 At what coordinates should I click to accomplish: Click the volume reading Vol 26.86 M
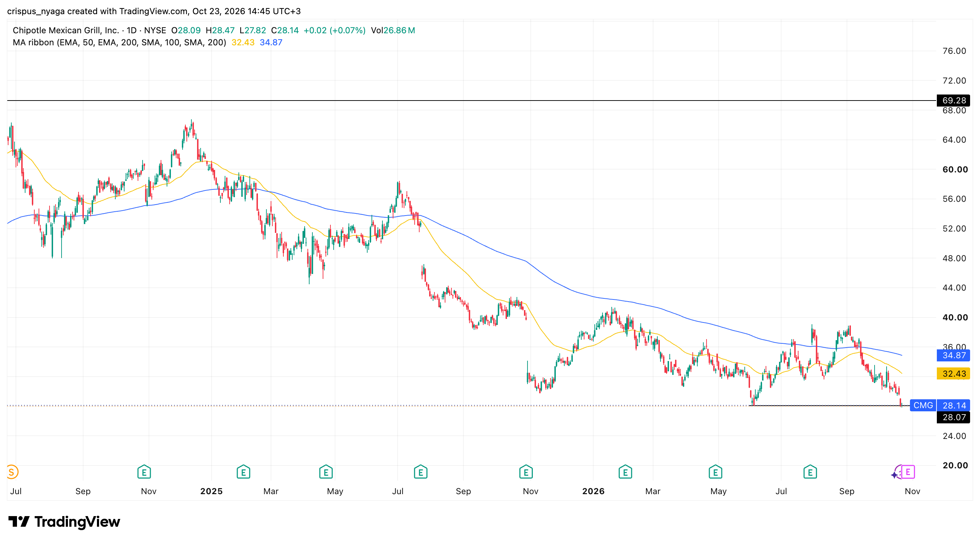393,30
